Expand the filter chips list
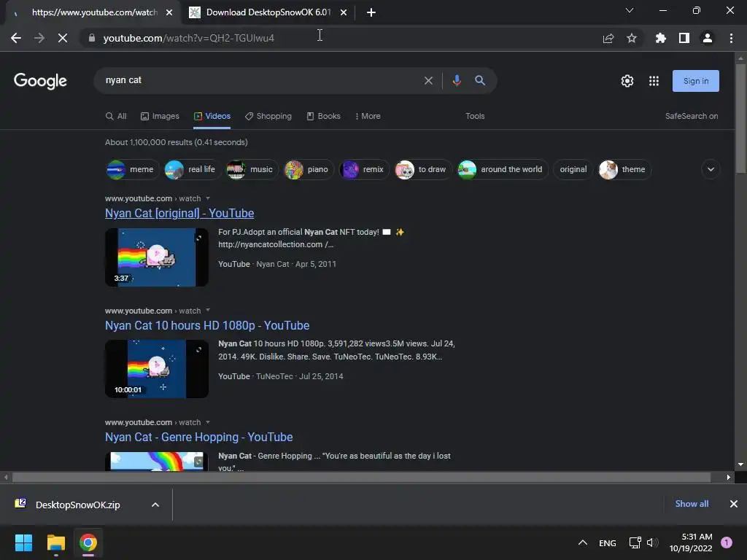747x560 pixels. pos(711,169)
